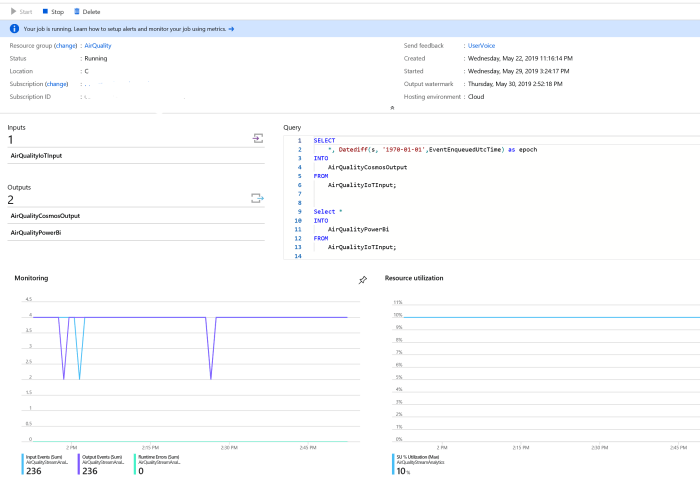This screenshot has width=700, height=487.
Task: Select the SU % Utilization legend item
Action: pos(418,459)
